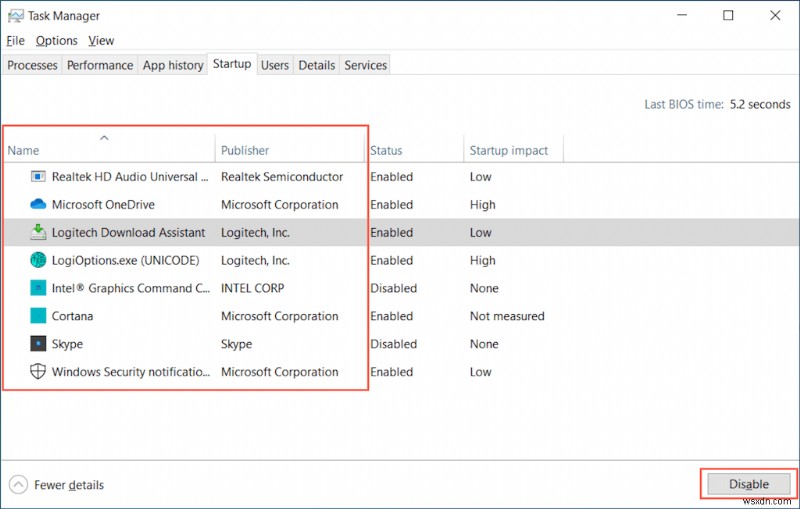The image size is (800, 509).
Task: Select Windows Security notification entry name
Action: point(131,372)
